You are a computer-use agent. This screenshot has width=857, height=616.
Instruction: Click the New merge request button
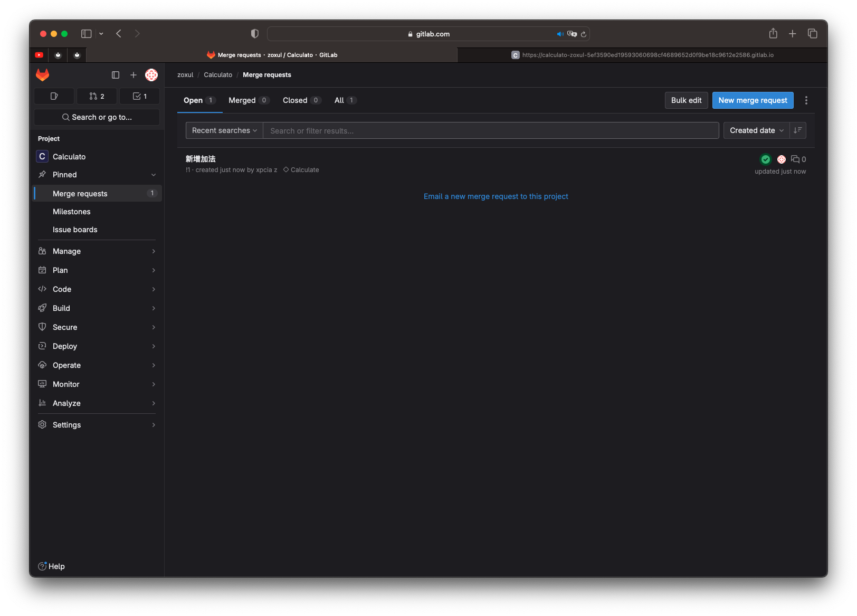(753, 100)
